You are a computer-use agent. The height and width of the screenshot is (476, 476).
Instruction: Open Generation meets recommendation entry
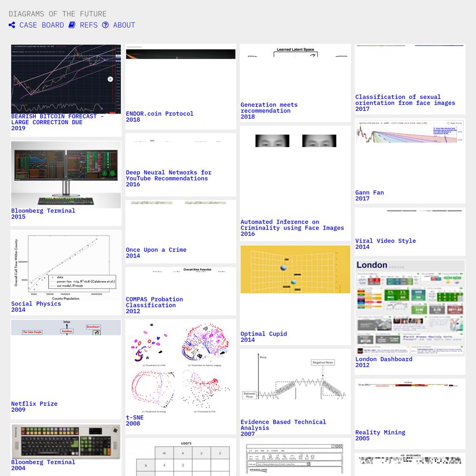(269, 108)
